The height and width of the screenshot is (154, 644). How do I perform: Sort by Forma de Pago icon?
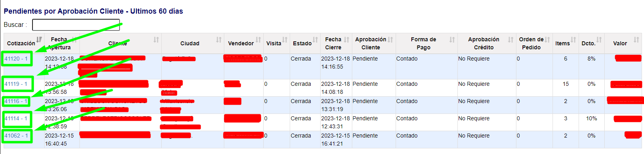[x=452, y=39]
